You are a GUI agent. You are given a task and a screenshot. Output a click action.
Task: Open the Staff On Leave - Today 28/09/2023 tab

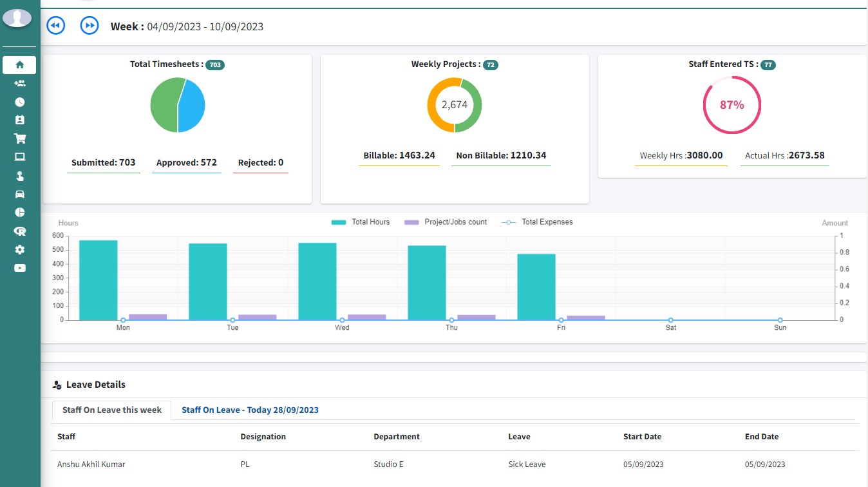point(250,410)
